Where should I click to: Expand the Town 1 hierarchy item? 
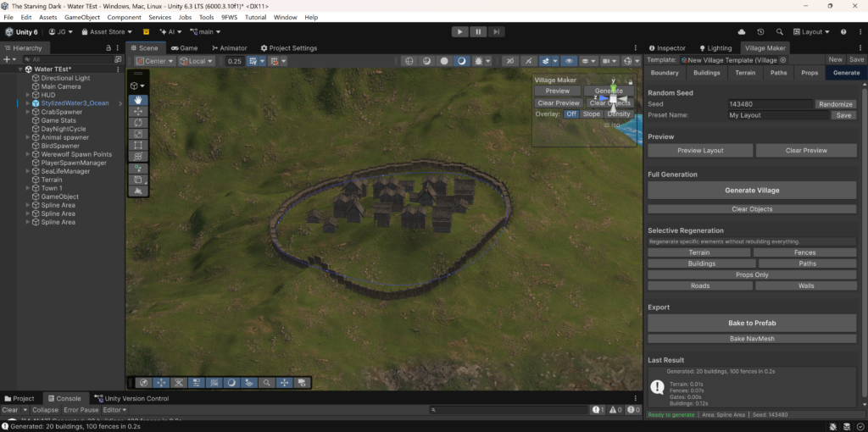[27, 188]
